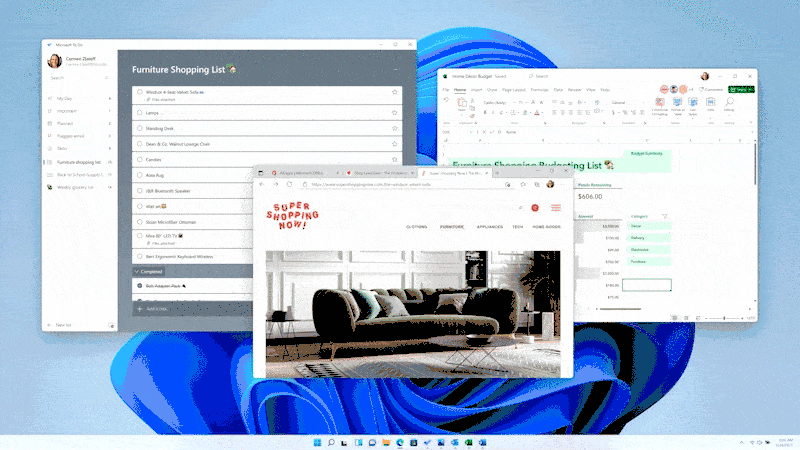The width and height of the screenshot is (800, 450).
Task: Open Excel Page Layout ribbon tab
Action: tap(513, 90)
